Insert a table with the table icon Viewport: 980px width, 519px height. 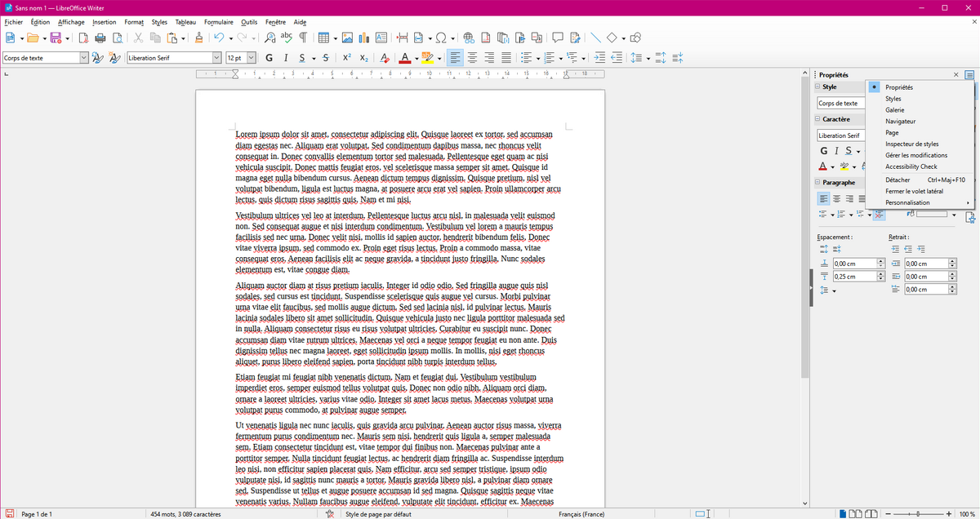pyautogui.click(x=323, y=38)
